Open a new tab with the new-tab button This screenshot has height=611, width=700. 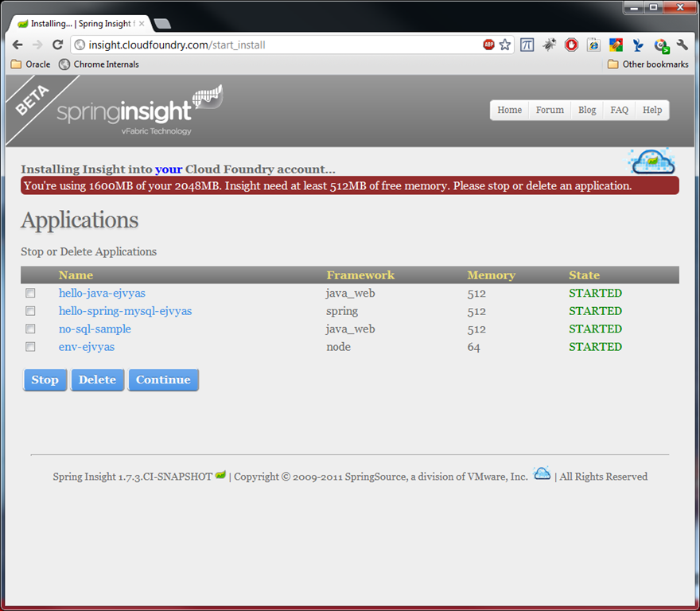click(162, 24)
